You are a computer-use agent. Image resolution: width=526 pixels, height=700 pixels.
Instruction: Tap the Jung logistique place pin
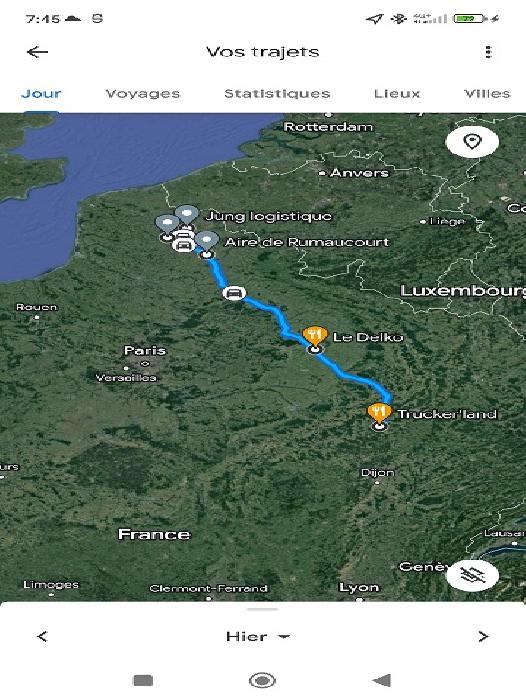point(186,216)
